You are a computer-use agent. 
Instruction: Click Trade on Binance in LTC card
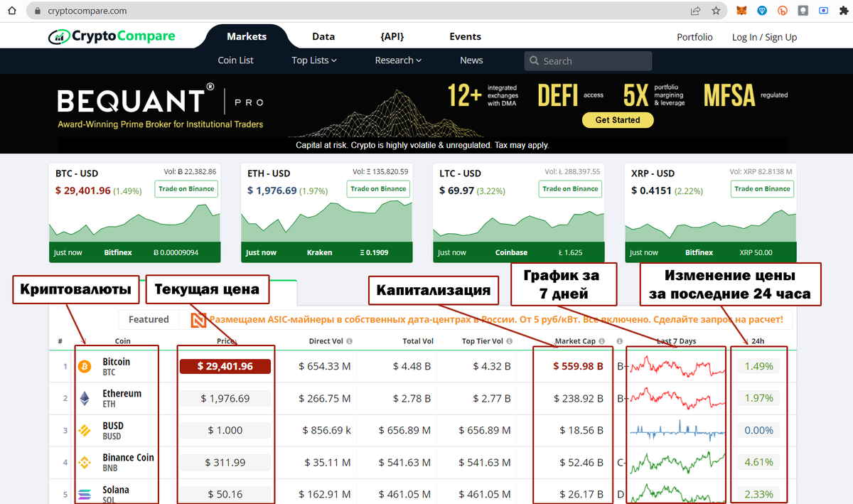tap(571, 189)
